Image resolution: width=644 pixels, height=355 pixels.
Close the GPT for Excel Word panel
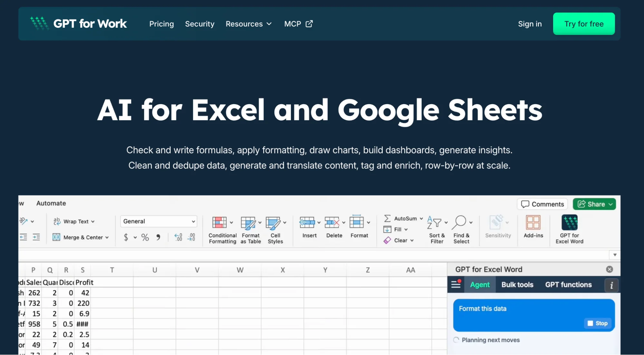point(610,270)
